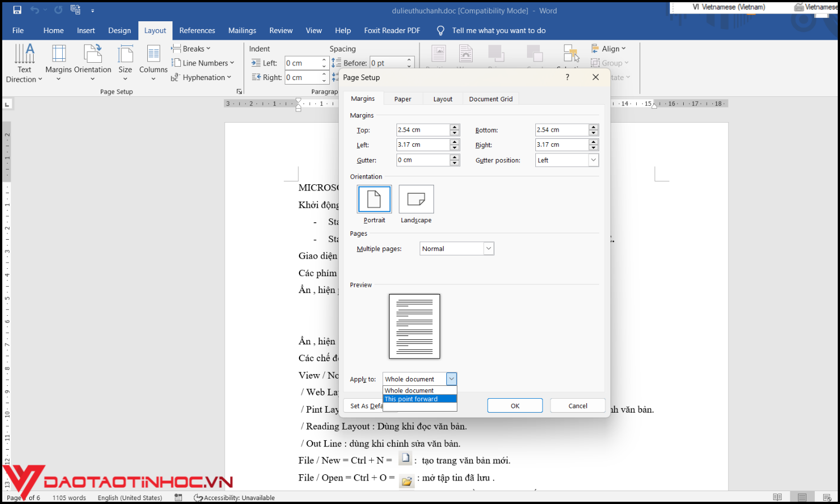Choose This point forward from Apply to list
This screenshot has height=504, width=840.
pos(410,399)
